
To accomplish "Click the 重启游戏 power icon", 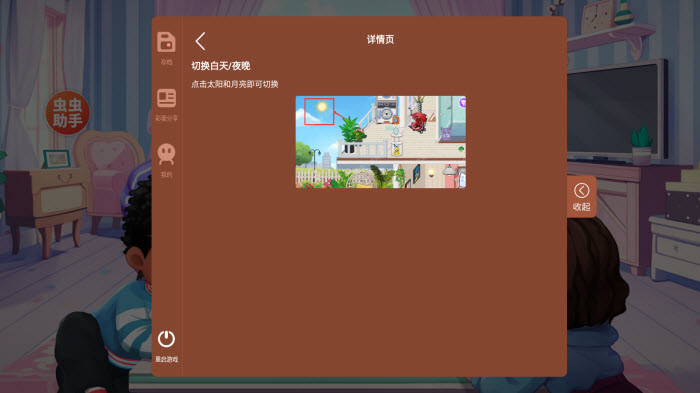I will pyautogui.click(x=166, y=339).
